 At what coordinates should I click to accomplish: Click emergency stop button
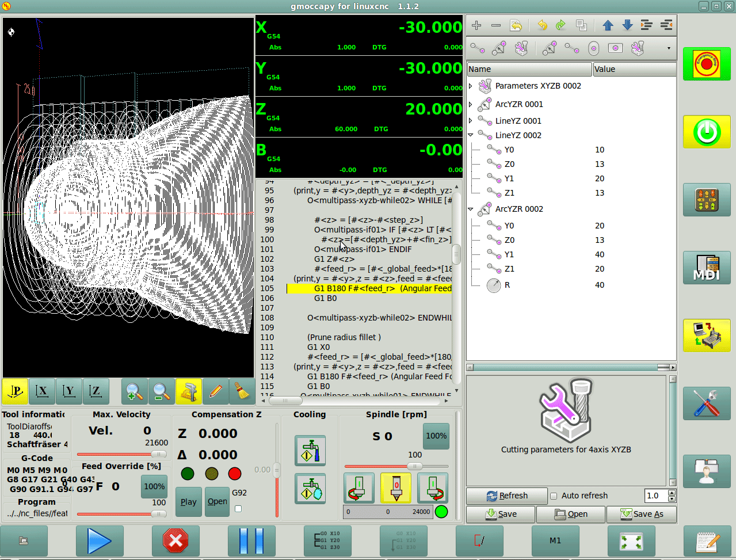pyautogui.click(x=707, y=64)
